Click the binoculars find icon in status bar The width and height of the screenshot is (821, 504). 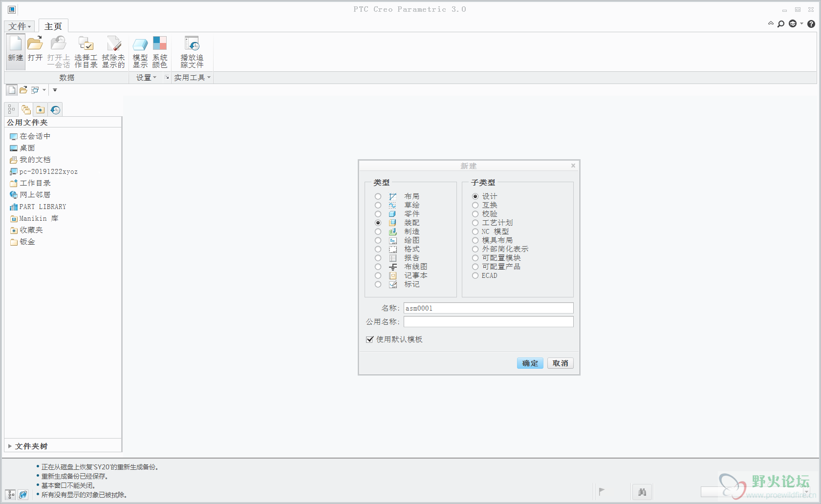coord(642,492)
